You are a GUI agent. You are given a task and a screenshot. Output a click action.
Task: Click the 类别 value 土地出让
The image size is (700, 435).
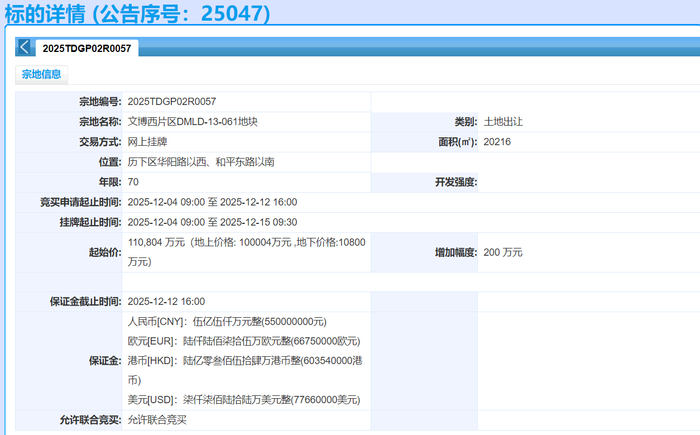(x=503, y=121)
